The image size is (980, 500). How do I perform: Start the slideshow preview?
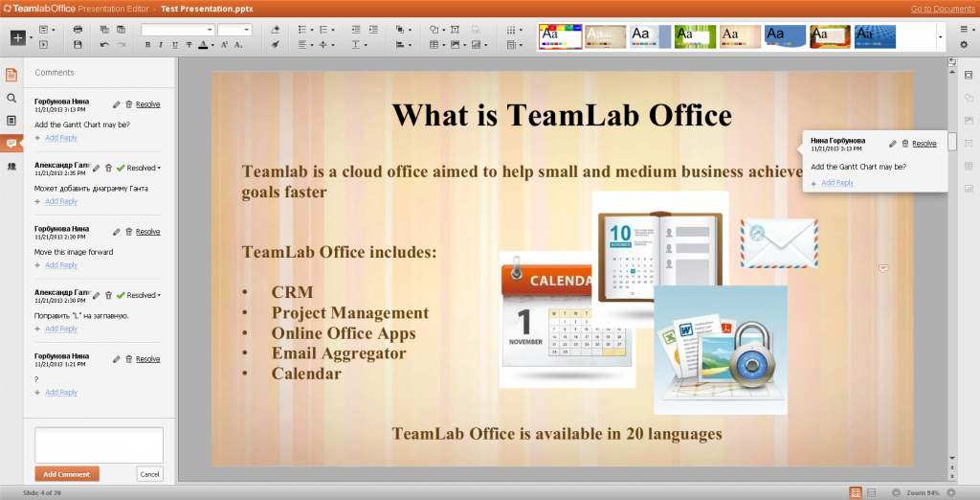(x=44, y=45)
